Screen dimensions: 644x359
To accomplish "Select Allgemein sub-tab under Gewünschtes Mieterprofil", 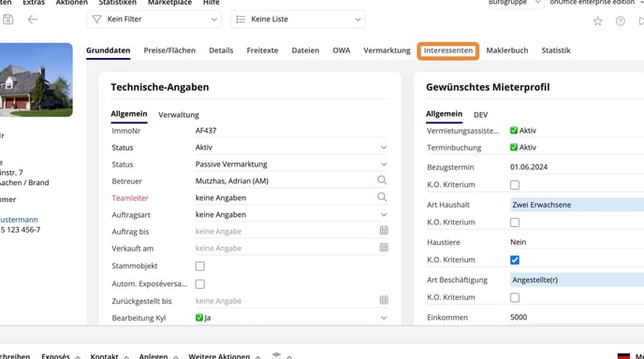I will click(x=444, y=114).
